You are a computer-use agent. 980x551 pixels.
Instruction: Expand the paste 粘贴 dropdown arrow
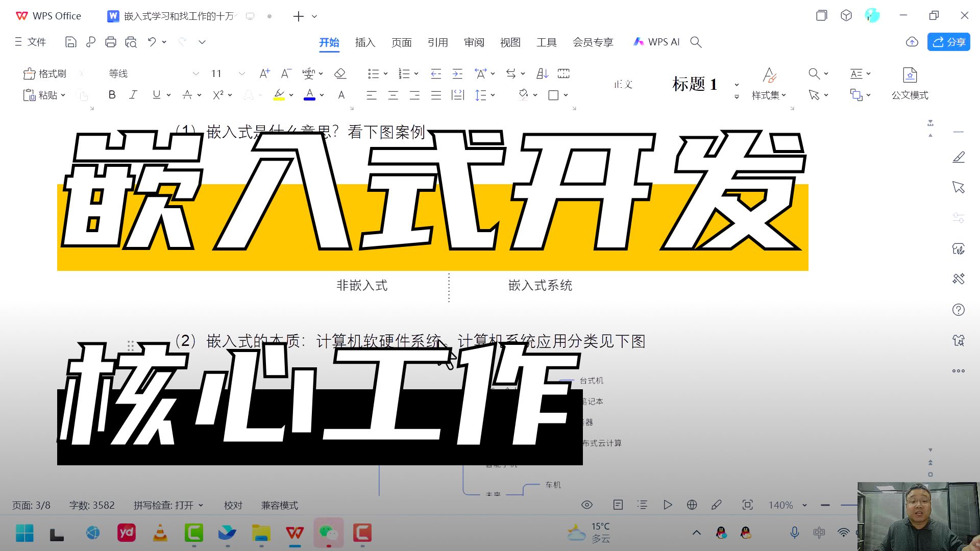(63, 95)
